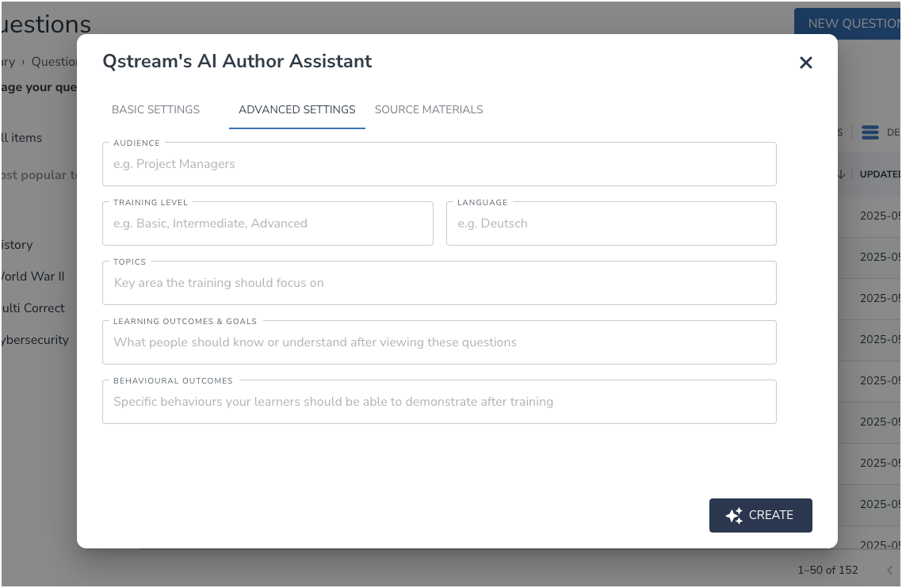Click the previous page chevron in pagination
The image size is (902, 588).
coord(889,570)
